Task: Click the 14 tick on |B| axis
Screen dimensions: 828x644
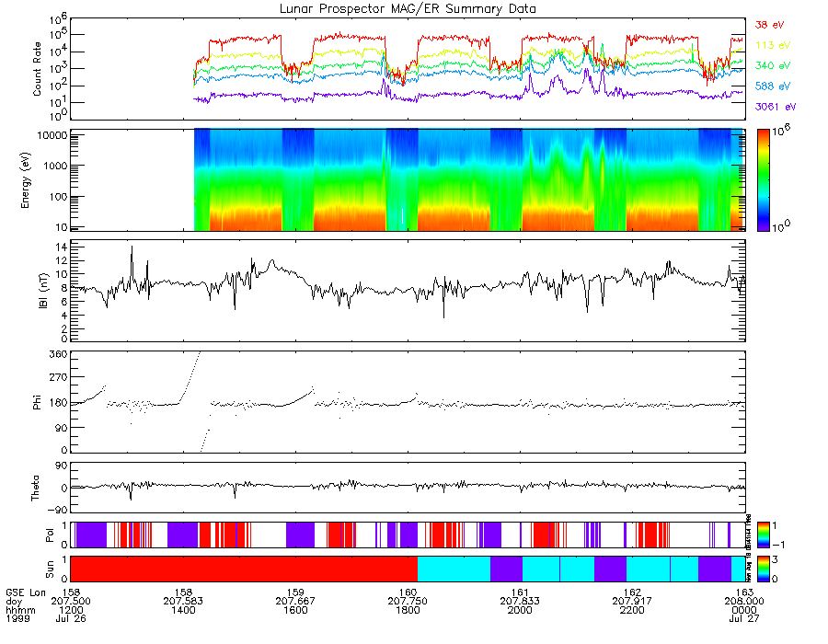Action: pos(62,247)
